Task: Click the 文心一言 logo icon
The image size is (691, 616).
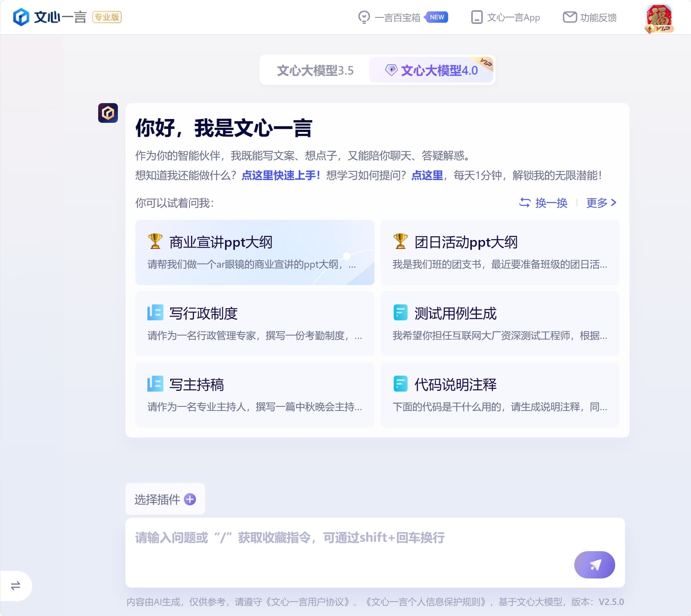Action: [x=21, y=17]
